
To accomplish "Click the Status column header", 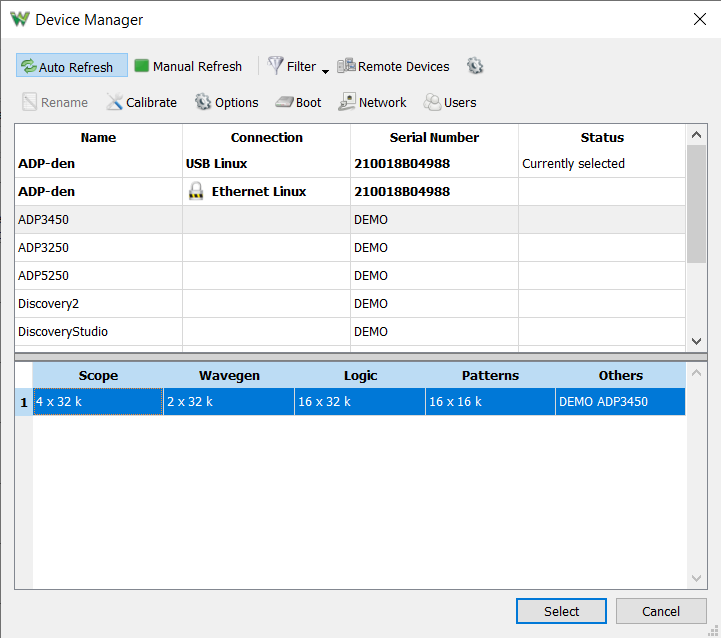I will [x=602, y=137].
